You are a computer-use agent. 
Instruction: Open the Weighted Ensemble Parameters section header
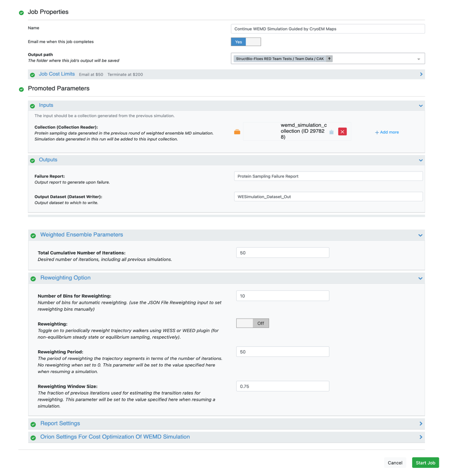click(82, 235)
